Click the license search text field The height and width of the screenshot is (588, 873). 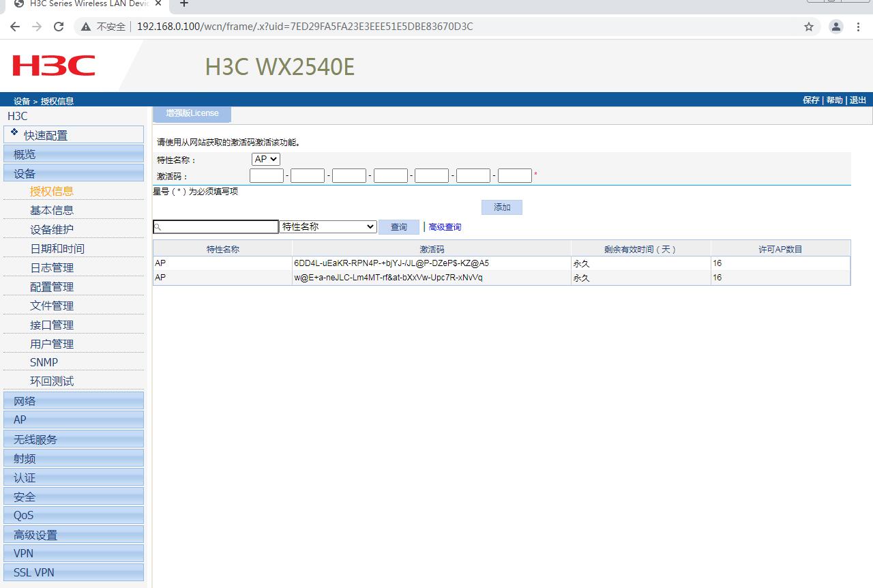click(216, 227)
